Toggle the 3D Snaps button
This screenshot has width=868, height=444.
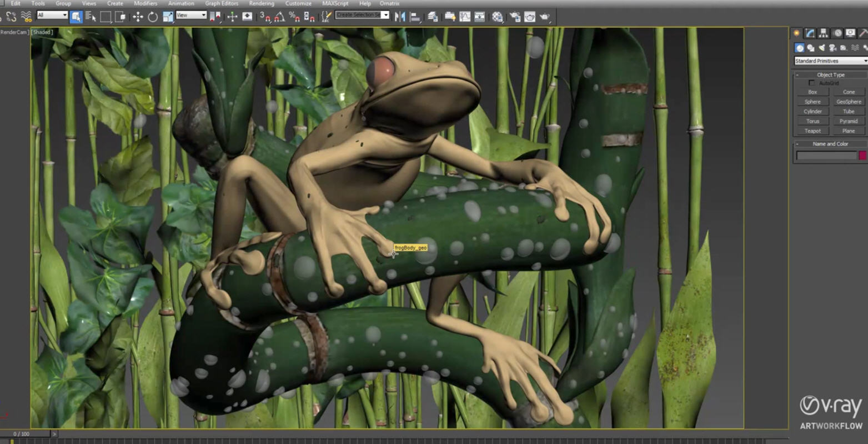[265, 17]
